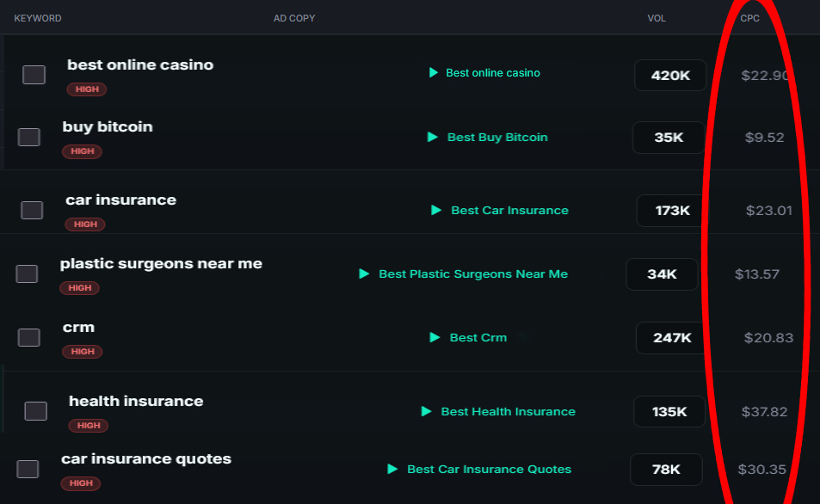820x504 pixels.
Task: Click the play arrow beside Best Crm
Action: tap(435, 337)
